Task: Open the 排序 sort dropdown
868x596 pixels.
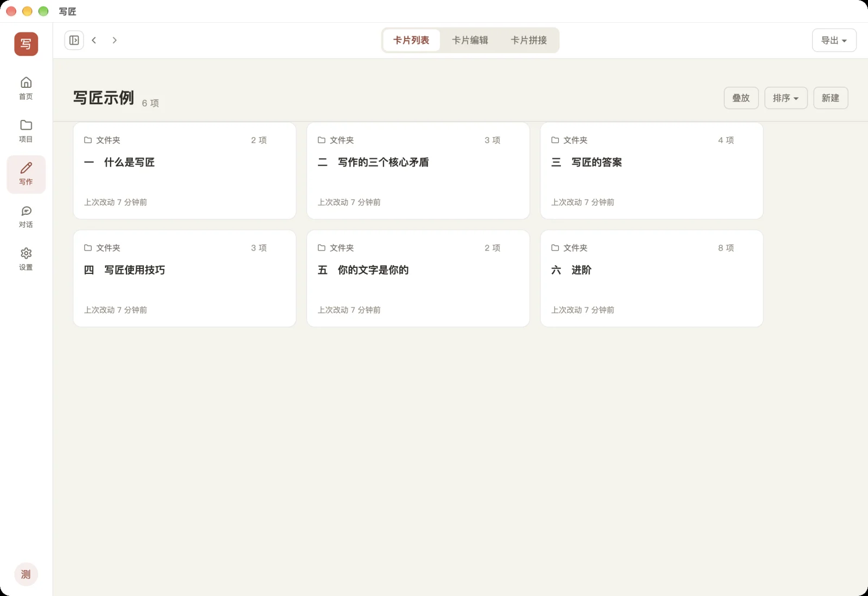Action: [786, 98]
